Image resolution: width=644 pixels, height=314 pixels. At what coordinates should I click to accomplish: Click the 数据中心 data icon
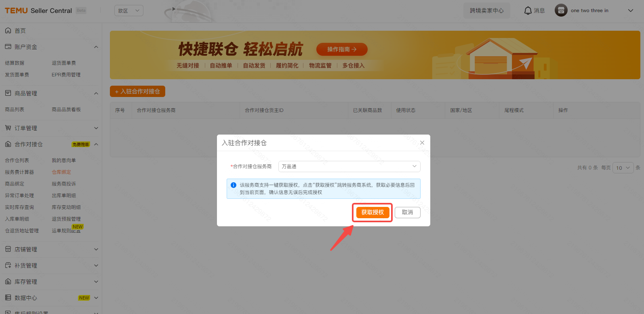coord(8,298)
